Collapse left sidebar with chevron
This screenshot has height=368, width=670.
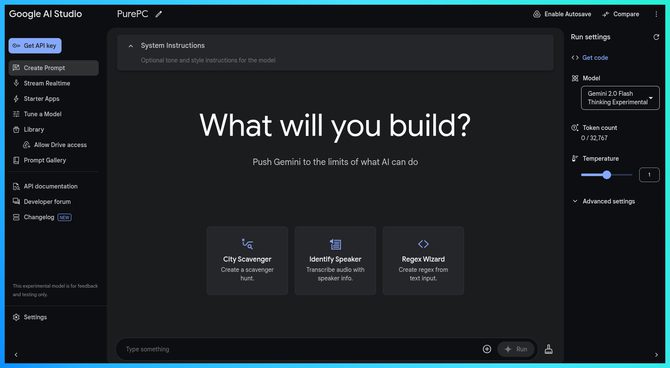point(16,355)
